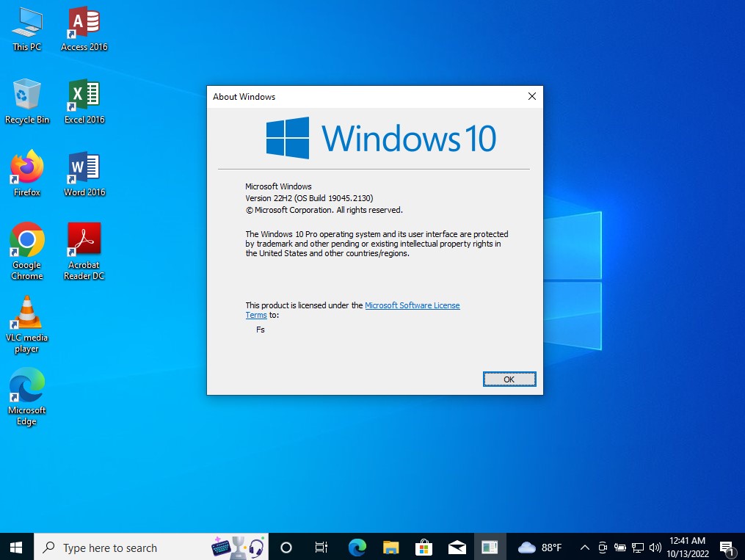Select the Firefox desktop icon
This screenshot has height=560, width=745.
tap(27, 169)
